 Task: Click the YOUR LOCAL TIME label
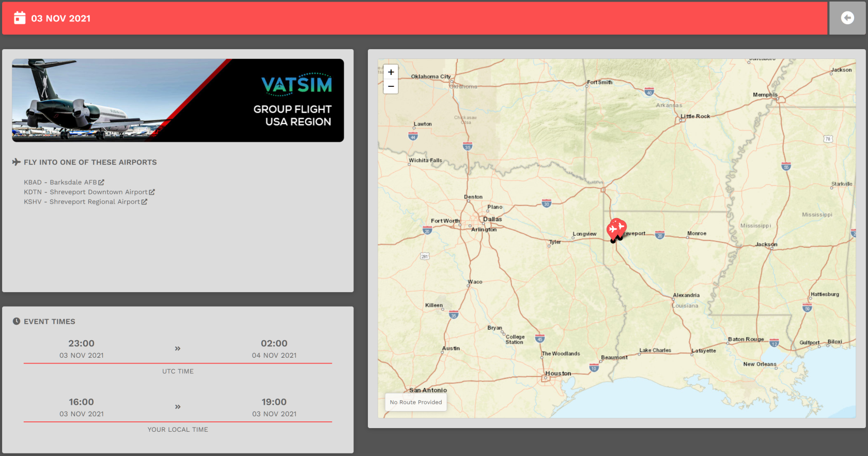click(x=178, y=430)
